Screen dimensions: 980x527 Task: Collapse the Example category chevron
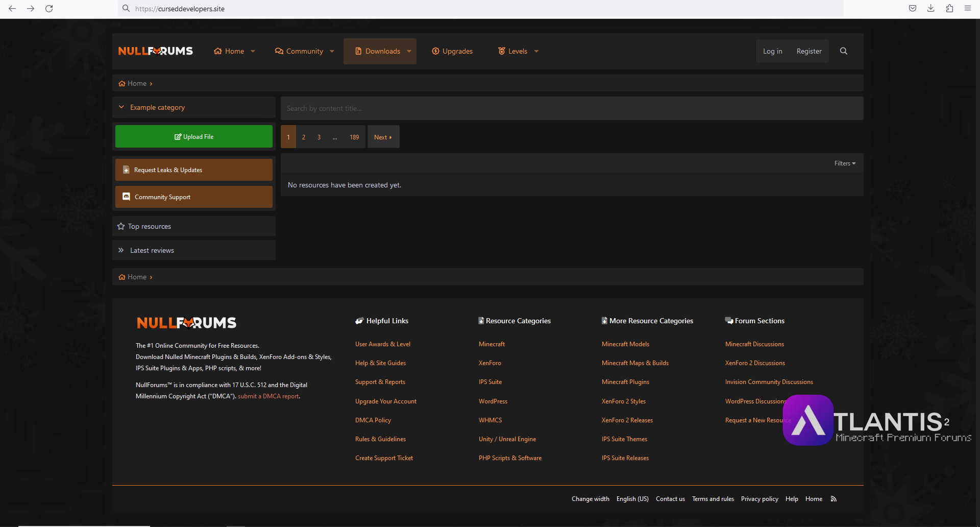pos(121,107)
